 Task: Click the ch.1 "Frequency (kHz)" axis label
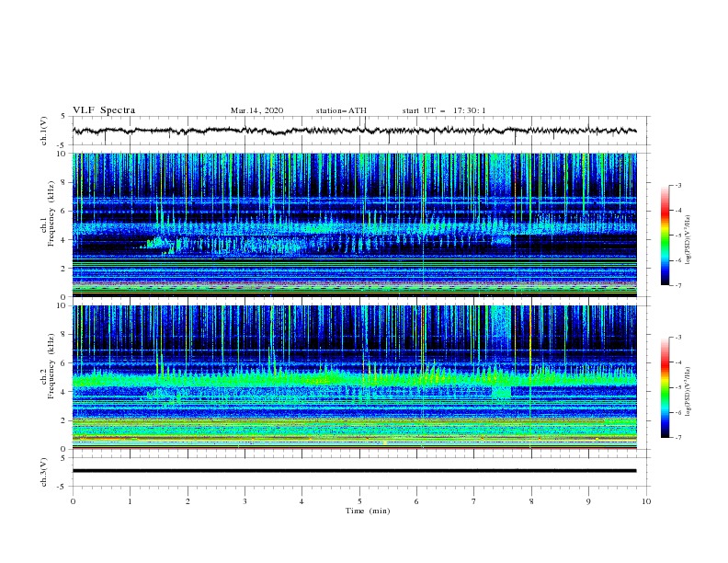coord(51,213)
